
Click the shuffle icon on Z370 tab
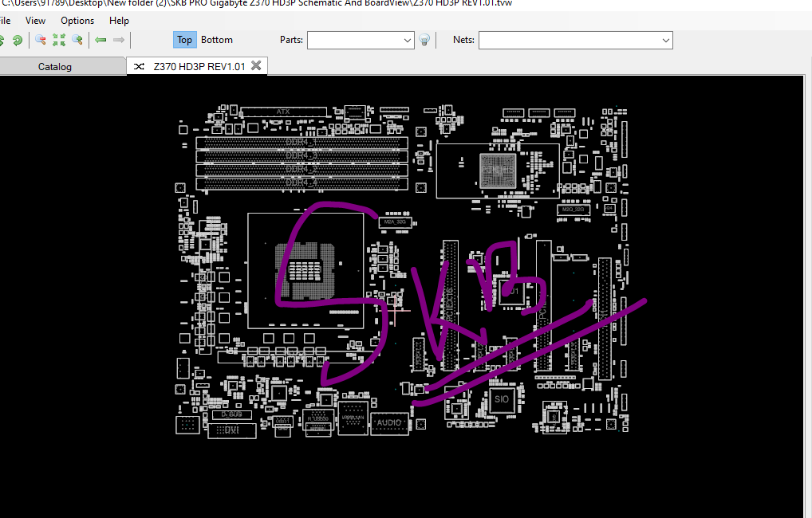[139, 67]
